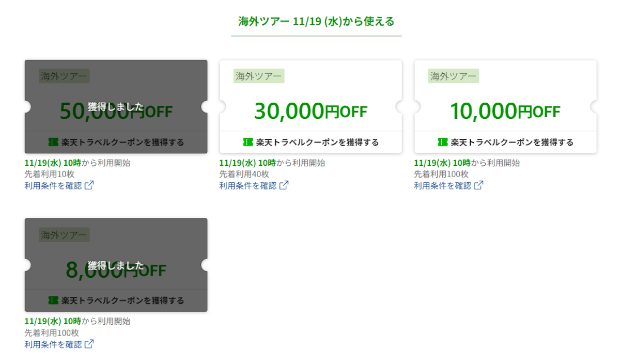Click ticket icon on 30,000円 coupon

[248, 142]
